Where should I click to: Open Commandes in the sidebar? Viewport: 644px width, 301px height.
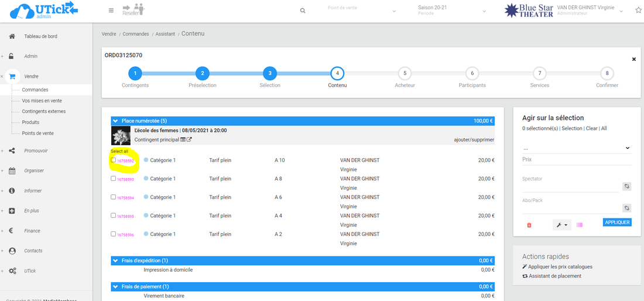pyautogui.click(x=35, y=90)
